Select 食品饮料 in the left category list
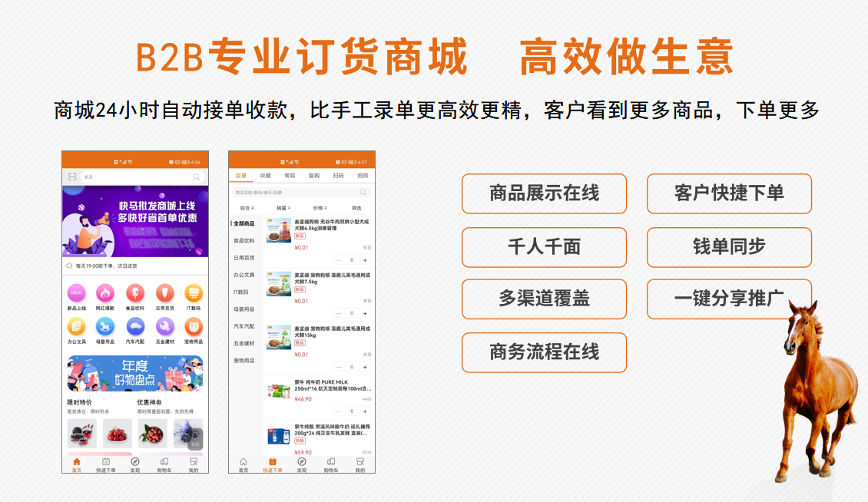This screenshot has width=868, height=502. point(244,241)
